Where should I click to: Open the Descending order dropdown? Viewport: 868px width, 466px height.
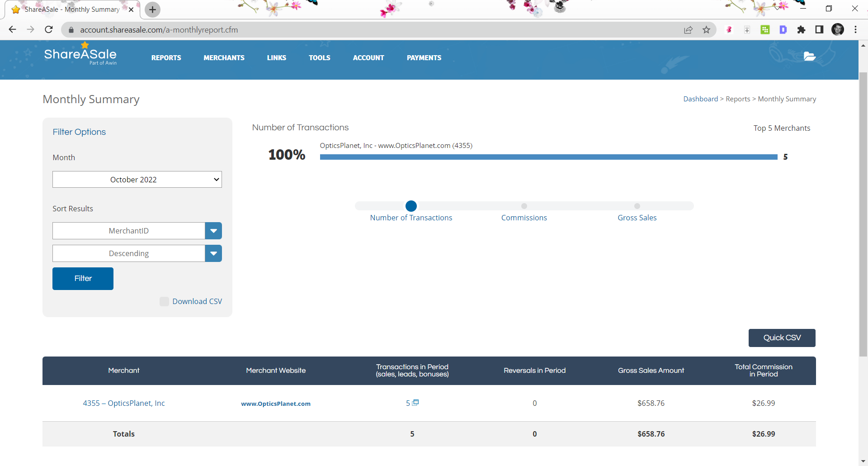tap(137, 253)
